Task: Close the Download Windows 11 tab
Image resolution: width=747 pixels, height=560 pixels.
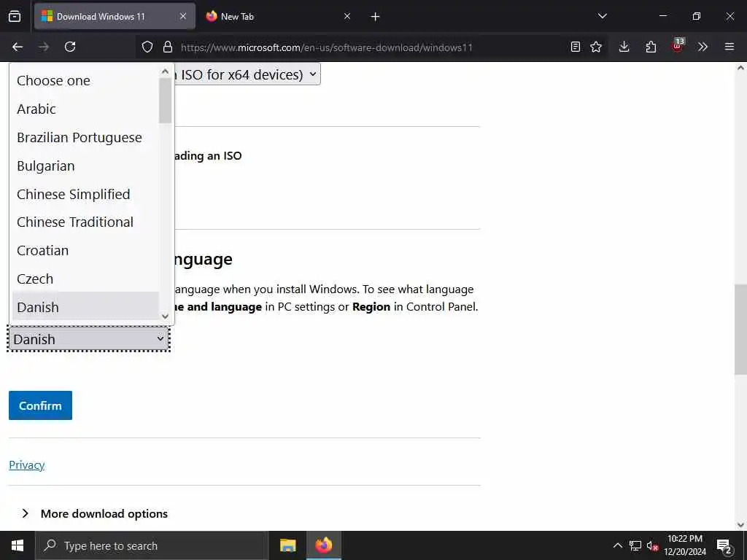Action: click(x=183, y=17)
